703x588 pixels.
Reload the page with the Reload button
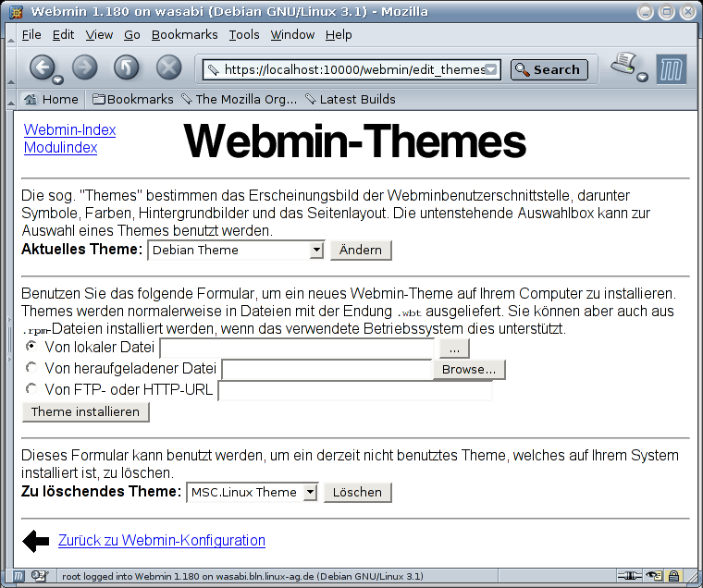click(127, 67)
